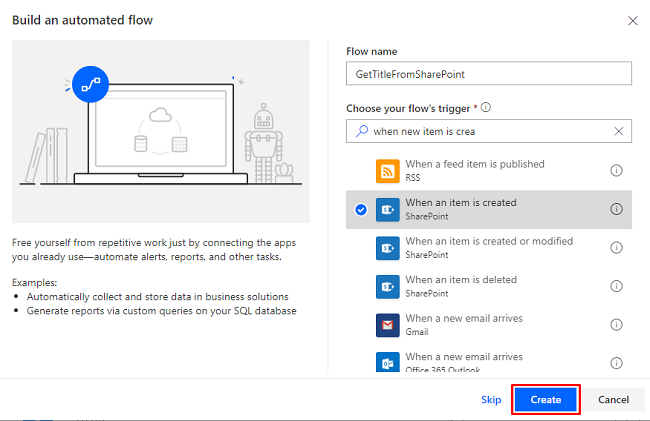Click SharePoint icon beside item deleted trigger
Viewport: 650px width, 421px height.
[x=388, y=287]
